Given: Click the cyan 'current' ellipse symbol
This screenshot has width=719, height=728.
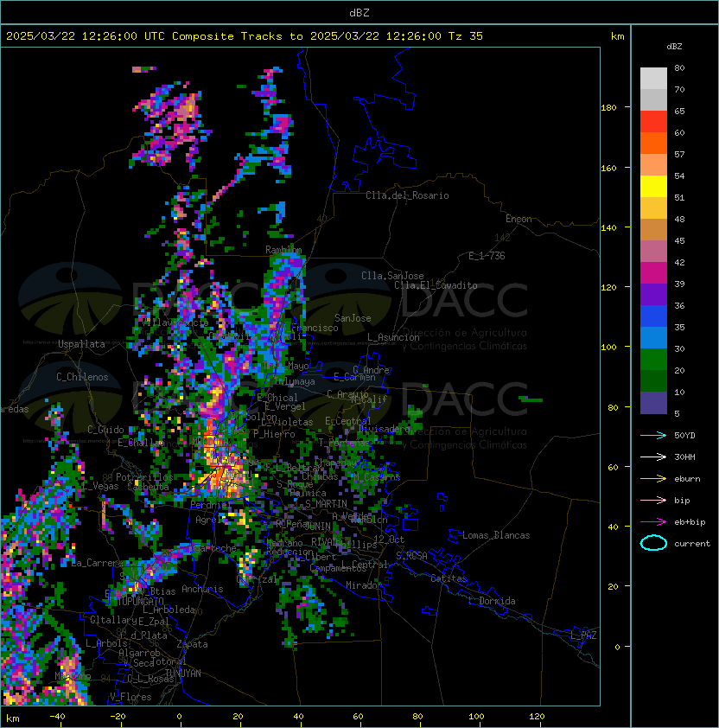Looking at the screenshot, I should [x=653, y=543].
